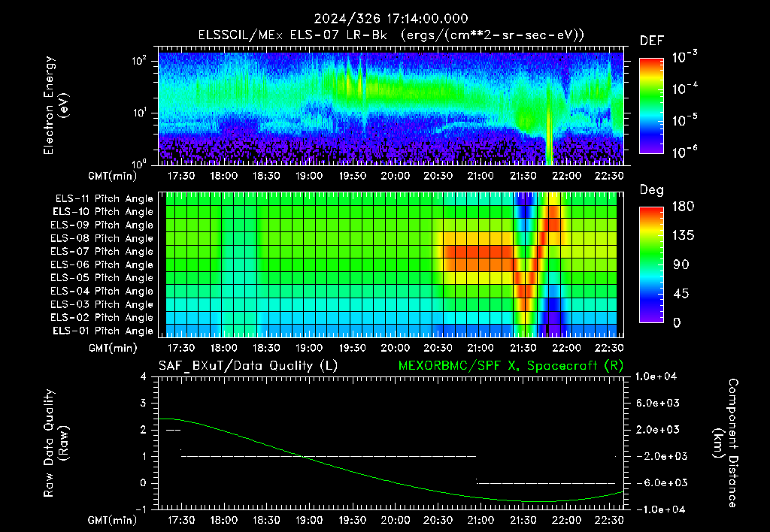
Task: Click the 180 value on Deg scale
Action: tap(683, 207)
